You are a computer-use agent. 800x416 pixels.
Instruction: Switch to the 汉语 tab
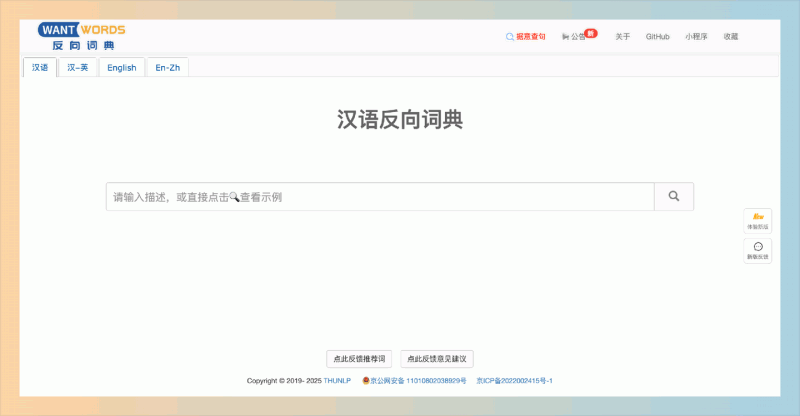pos(40,67)
